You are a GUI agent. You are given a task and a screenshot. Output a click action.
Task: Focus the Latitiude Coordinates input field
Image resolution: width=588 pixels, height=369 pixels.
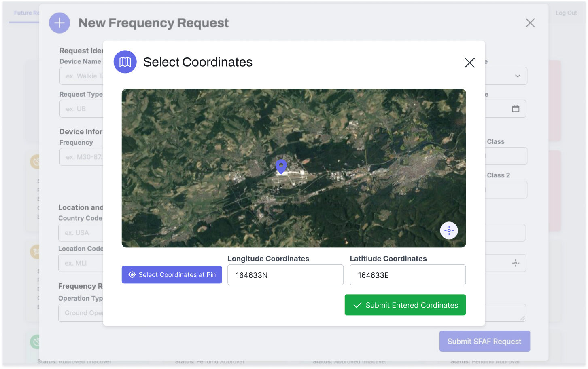coord(408,275)
